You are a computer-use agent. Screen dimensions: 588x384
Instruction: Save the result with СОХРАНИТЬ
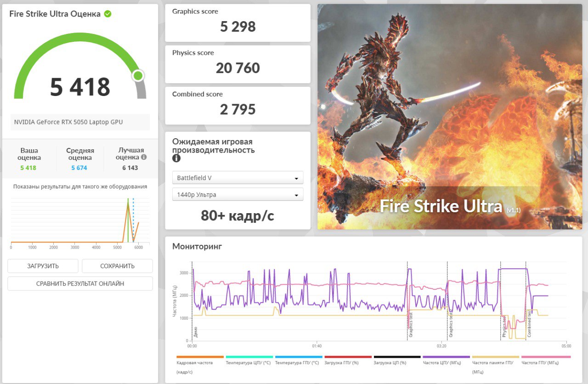click(x=117, y=266)
